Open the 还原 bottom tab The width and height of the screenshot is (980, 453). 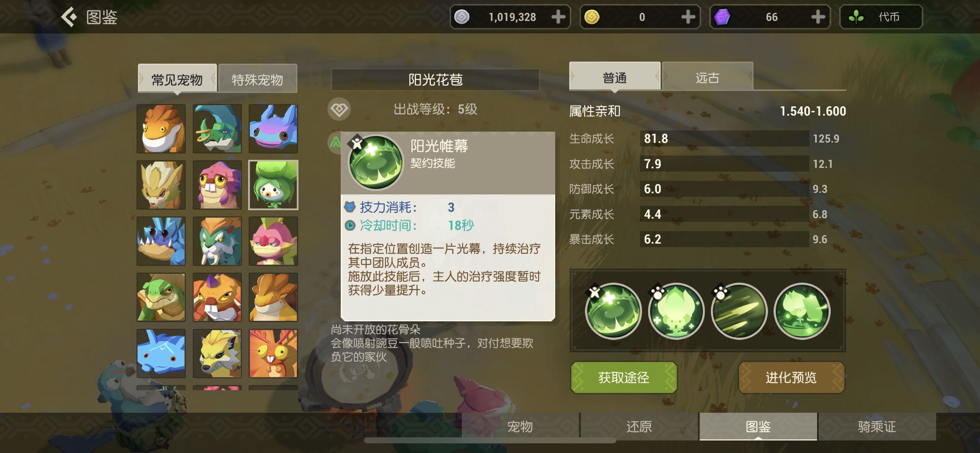tap(639, 427)
